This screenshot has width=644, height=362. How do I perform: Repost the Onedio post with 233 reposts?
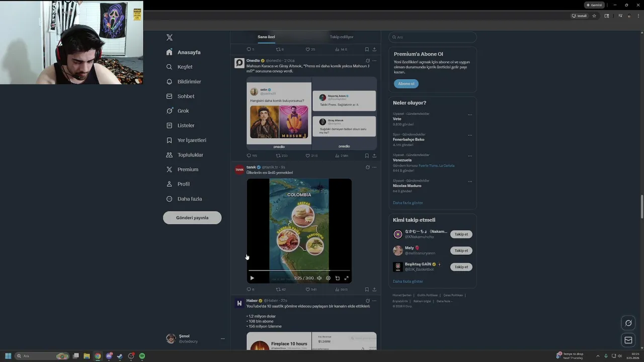click(x=282, y=156)
